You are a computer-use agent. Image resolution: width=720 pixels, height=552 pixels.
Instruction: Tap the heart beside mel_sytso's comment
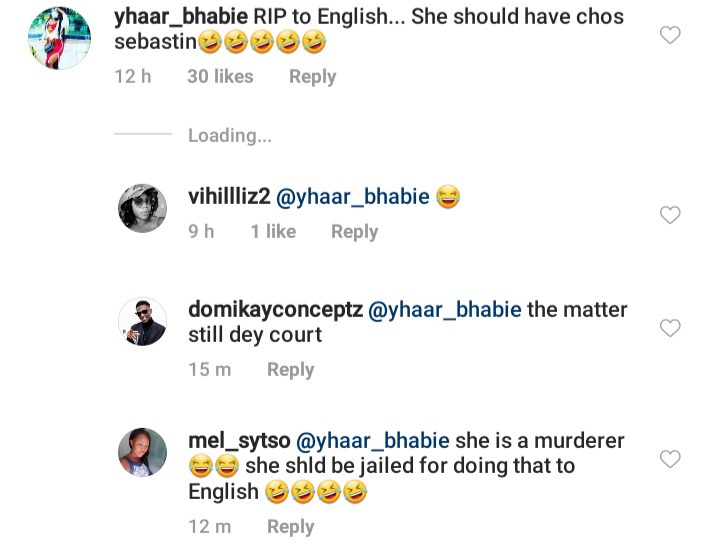coord(670,459)
